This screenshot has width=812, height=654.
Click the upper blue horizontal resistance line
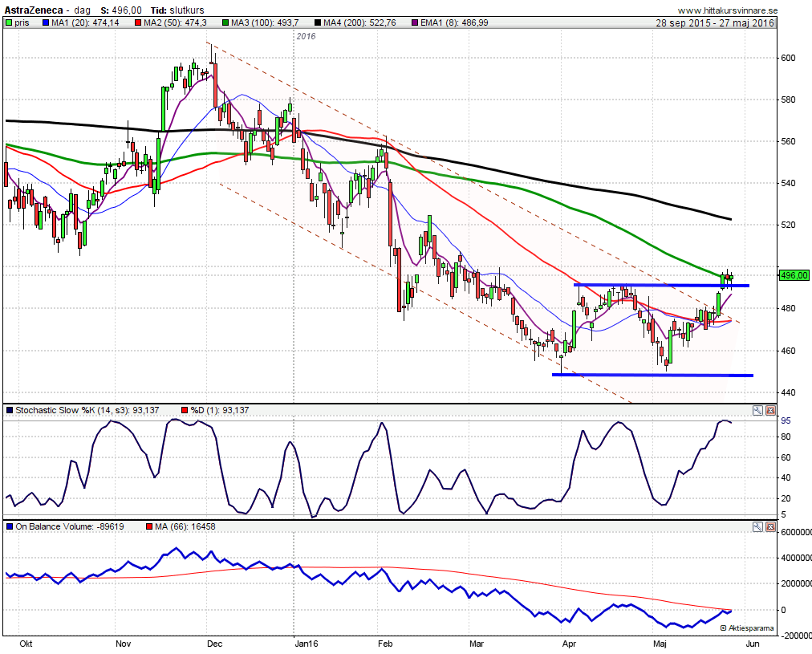(661, 285)
